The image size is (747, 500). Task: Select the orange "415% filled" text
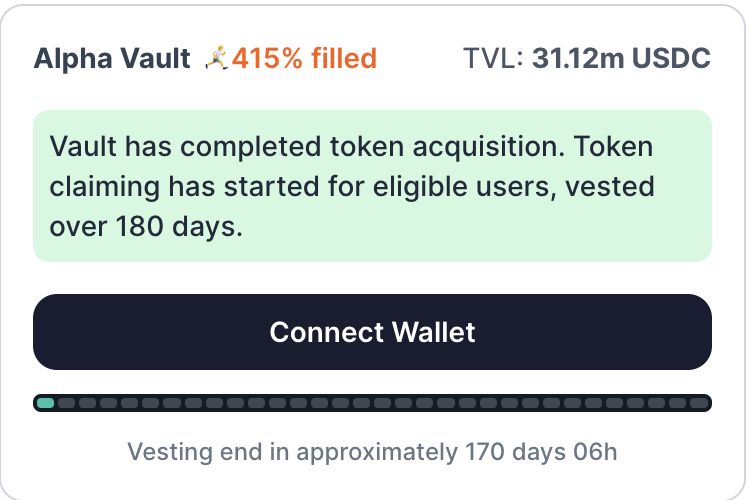click(x=304, y=59)
